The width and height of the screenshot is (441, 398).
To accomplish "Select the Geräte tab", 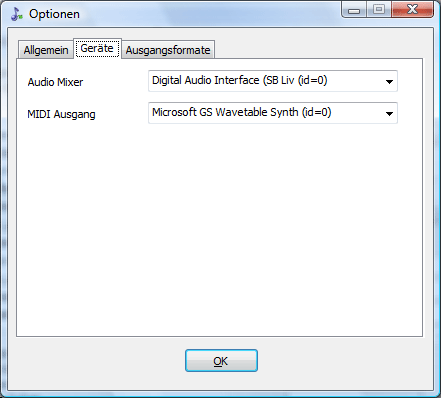I will tap(97, 49).
